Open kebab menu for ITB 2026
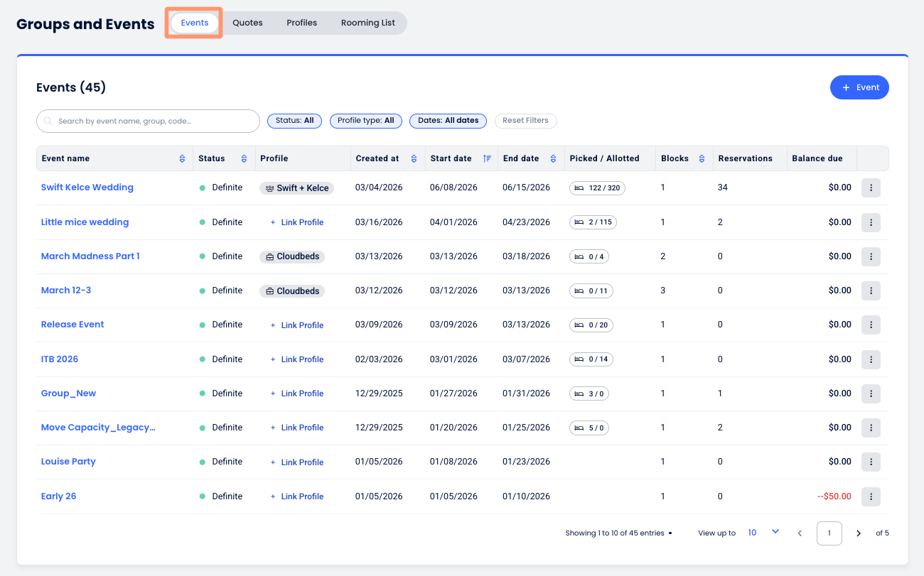Image resolution: width=924 pixels, height=576 pixels. click(871, 359)
